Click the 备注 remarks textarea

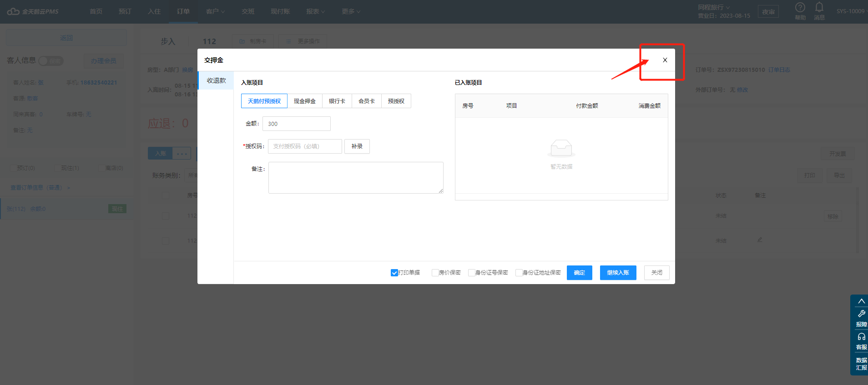click(x=356, y=178)
